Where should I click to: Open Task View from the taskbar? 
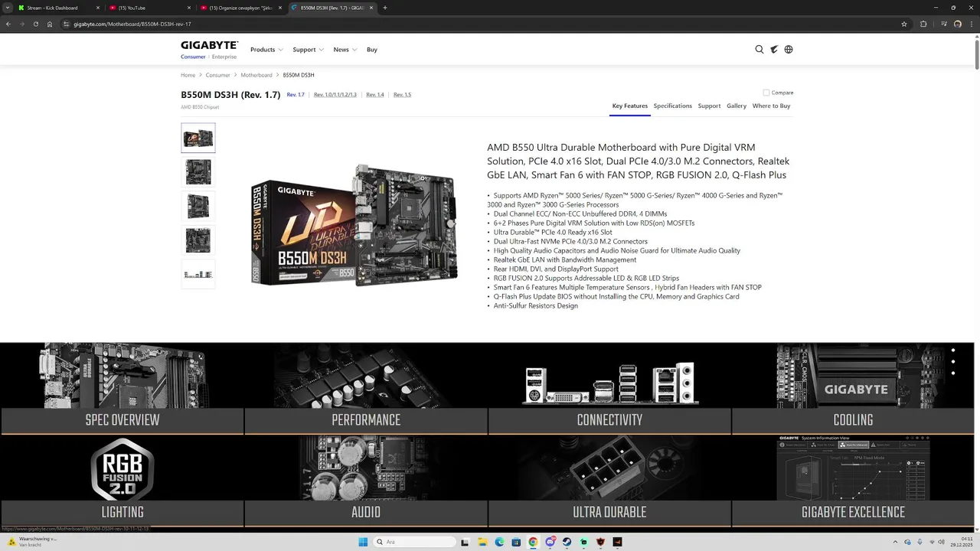tap(465, 542)
